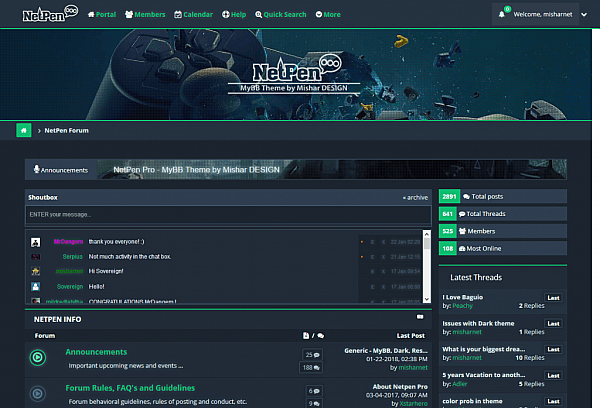
Task: Open 'Issues with Dark theme' thread
Action: [x=478, y=323]
